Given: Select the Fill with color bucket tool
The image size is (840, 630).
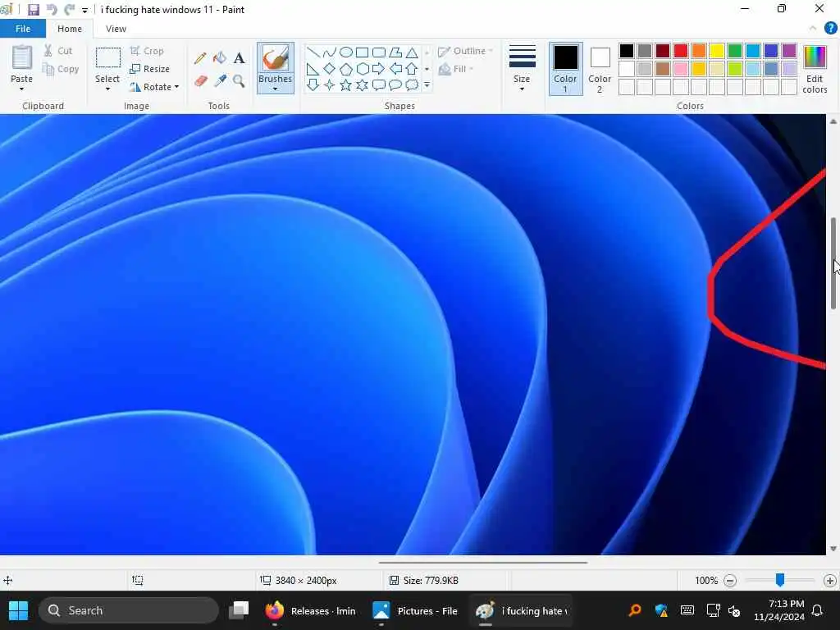Looking at the screenshot, I should click(x=220, y=58).
